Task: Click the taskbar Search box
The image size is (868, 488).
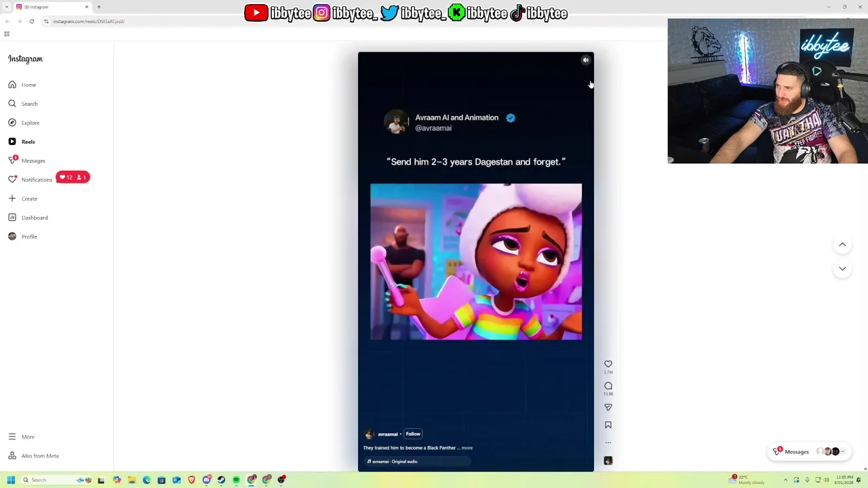Action: tap(56, 480)
